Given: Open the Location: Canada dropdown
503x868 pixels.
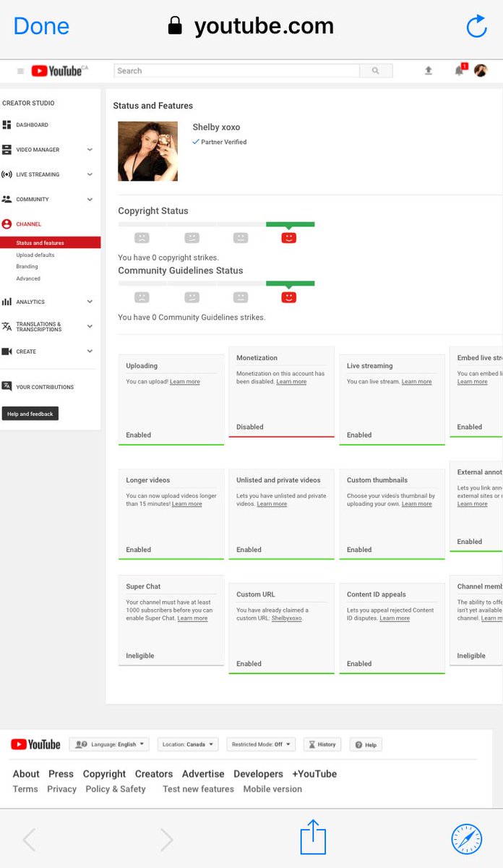Looking at the screenshot, I should coord(188,744).
